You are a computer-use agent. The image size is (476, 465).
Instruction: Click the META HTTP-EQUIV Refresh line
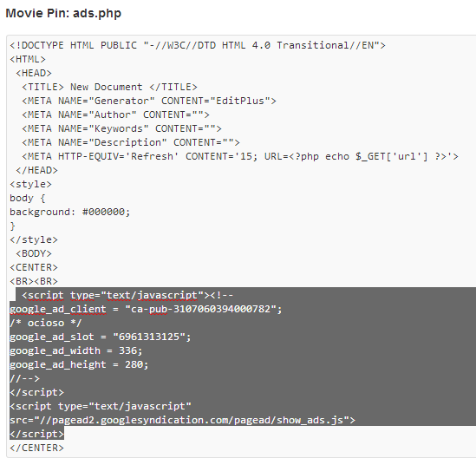(x=240, y=156)
